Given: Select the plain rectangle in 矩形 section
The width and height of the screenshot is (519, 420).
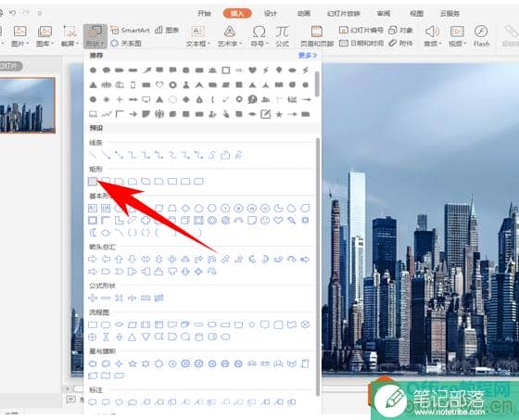Looking at the screenshot, I should pos(93,181).
